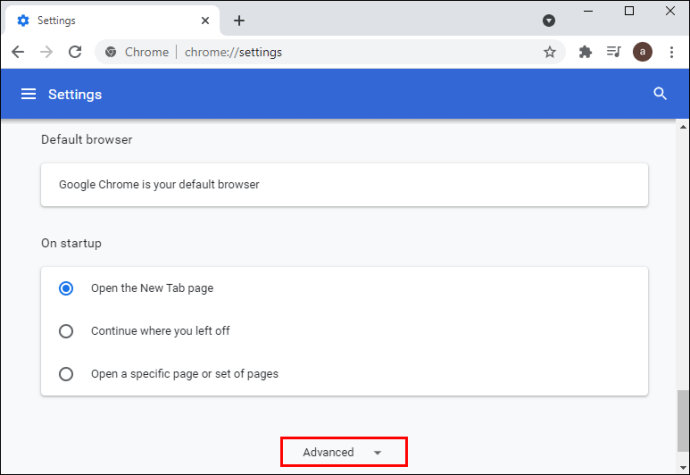Maximize the Chrome window
Screen dimensions: 690x475
[x=629, y=11]
